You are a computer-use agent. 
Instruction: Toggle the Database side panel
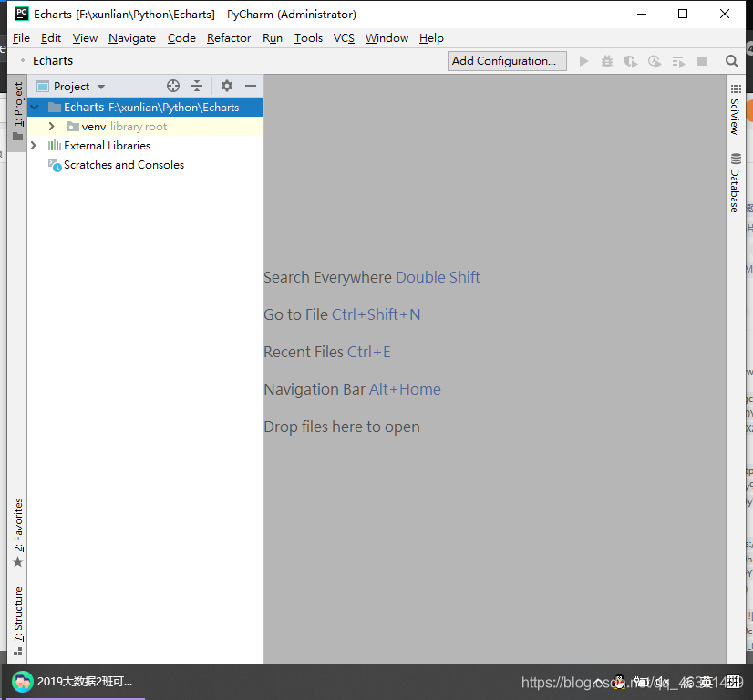coord(736,183)
